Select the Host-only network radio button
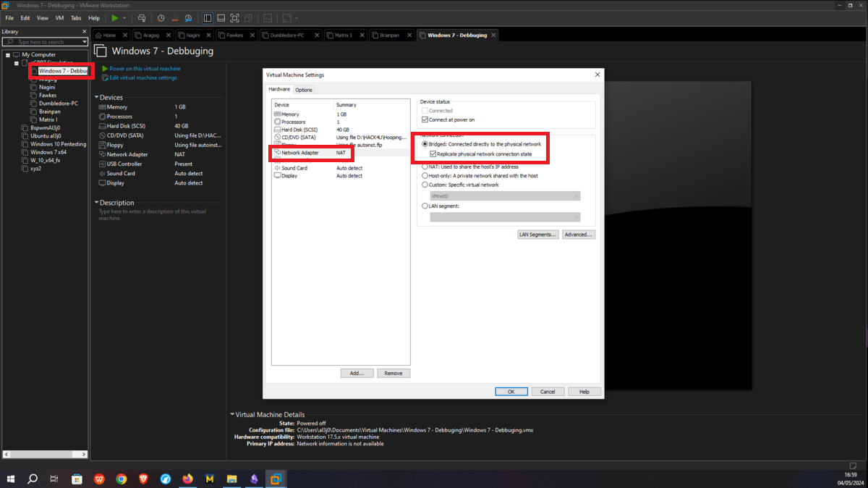 click(x=425, y=176)
